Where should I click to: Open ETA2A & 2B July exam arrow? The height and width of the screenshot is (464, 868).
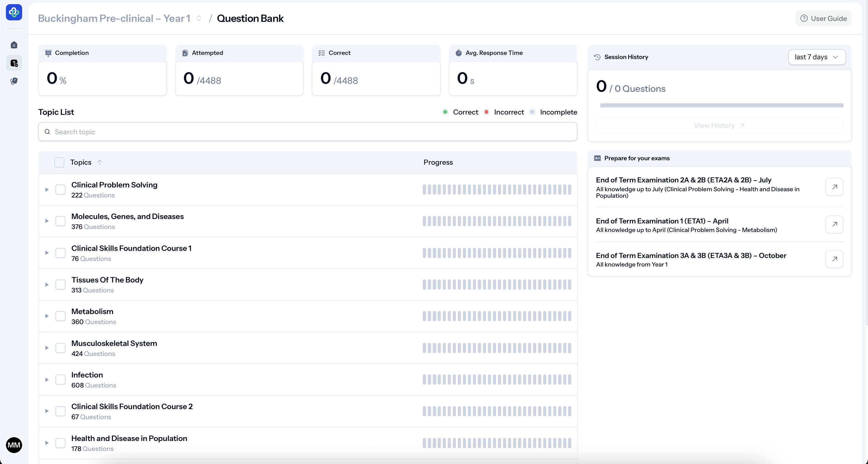(834, 187)
